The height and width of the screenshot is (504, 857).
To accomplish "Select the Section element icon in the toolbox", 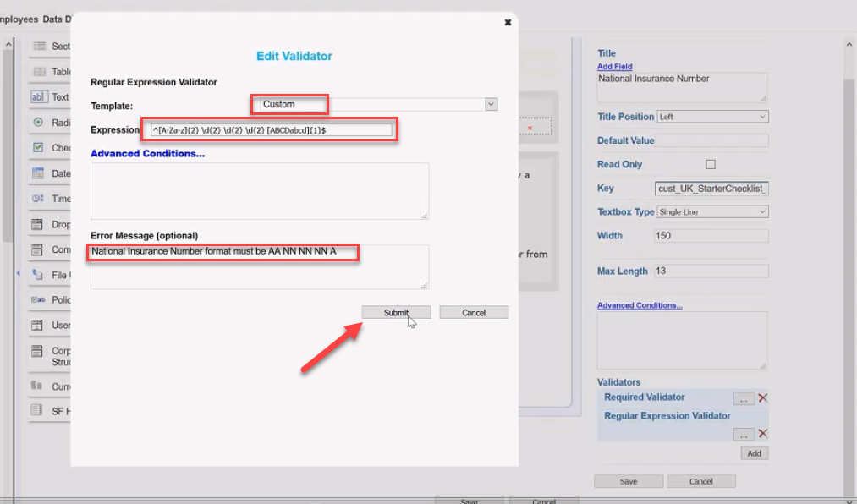I will (x=40, y=46).
